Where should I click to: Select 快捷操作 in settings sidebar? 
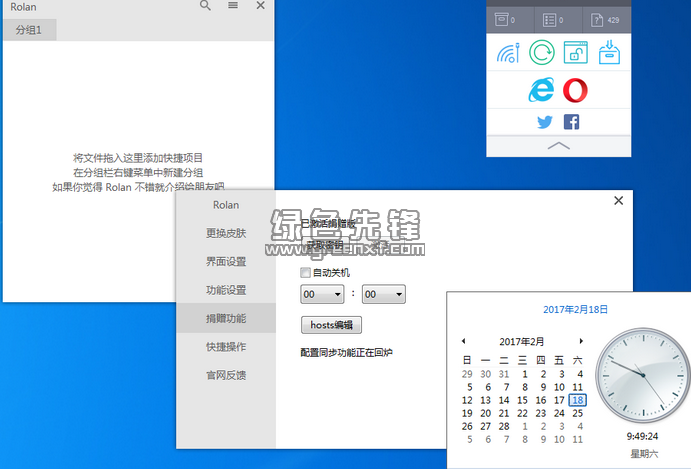click(225, 347)
